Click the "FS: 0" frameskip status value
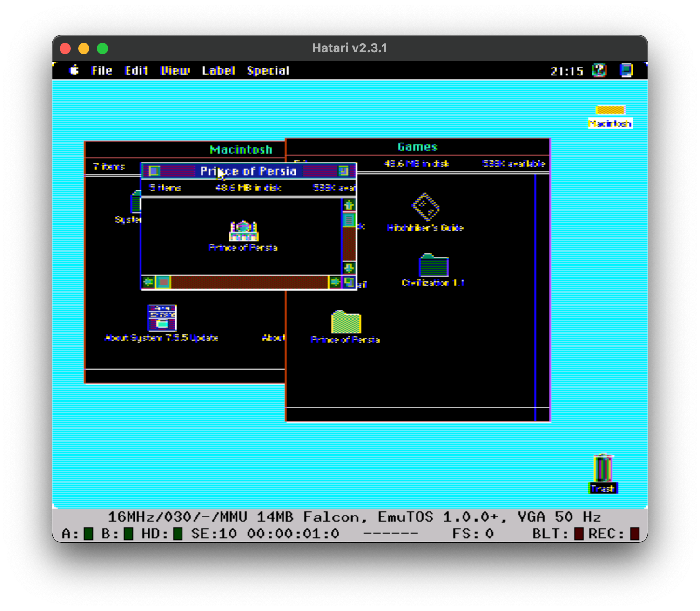The image size is (700, 611). pos(473,534)
